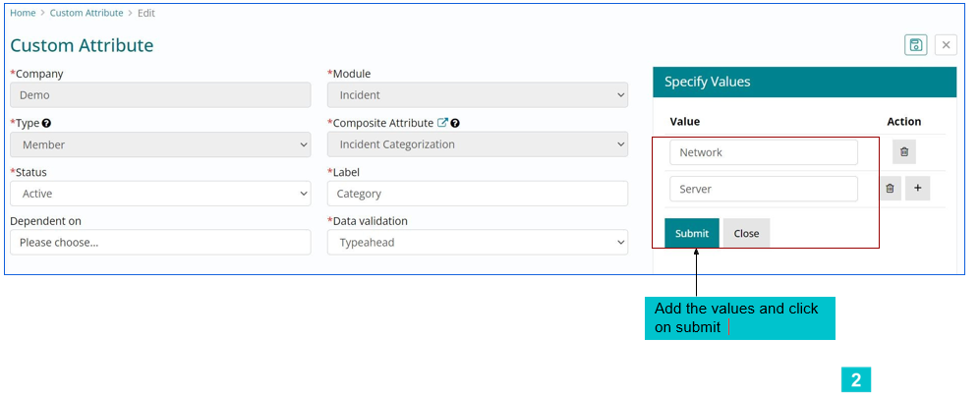Screen dimensions: 980x398
Task: Go to Home in the breadcrumb
Action: (x=23, y=13)
